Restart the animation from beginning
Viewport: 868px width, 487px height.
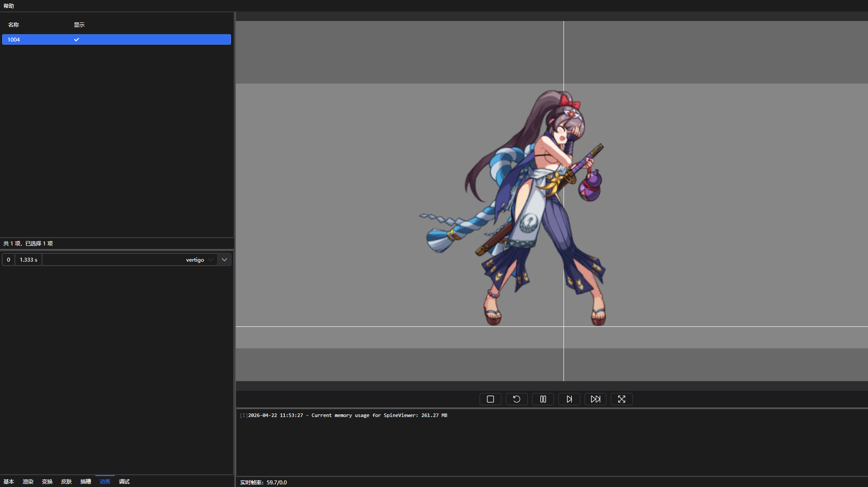coord(516,399)
